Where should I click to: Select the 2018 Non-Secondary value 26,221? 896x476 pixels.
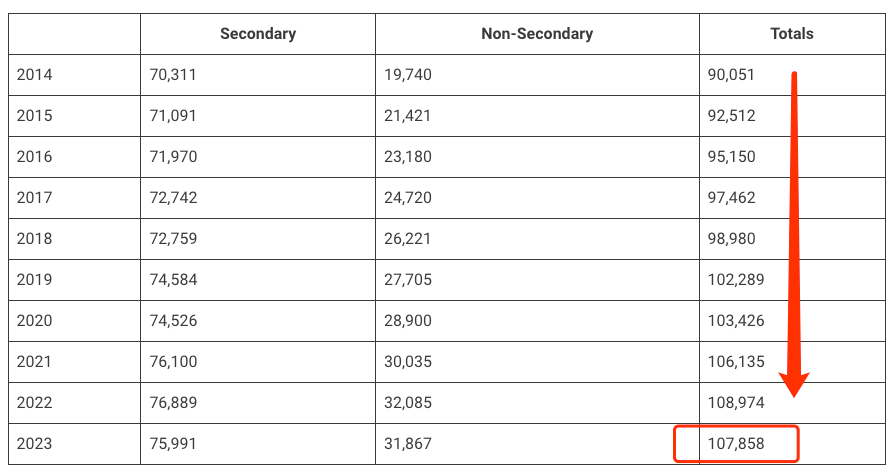tap(407, 238)
